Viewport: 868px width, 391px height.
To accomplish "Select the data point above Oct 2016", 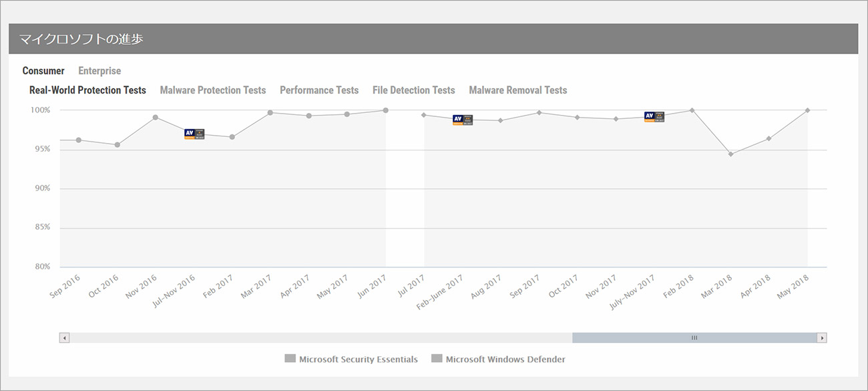I will click(x=118, y=145).
